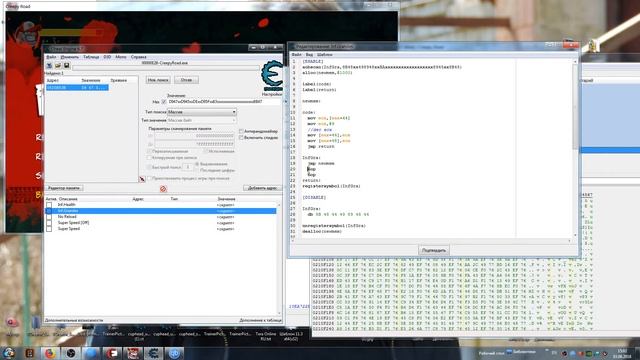The width and height of the screenshot is (640, 360).
Task: Click the confirm button in script editor
Action: [x=434, y=250]
